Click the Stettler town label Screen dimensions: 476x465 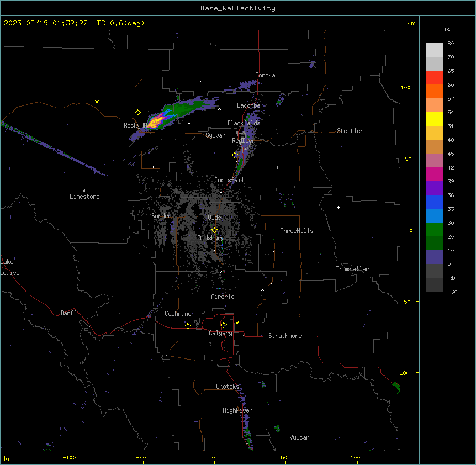click(x=350, y=131)
